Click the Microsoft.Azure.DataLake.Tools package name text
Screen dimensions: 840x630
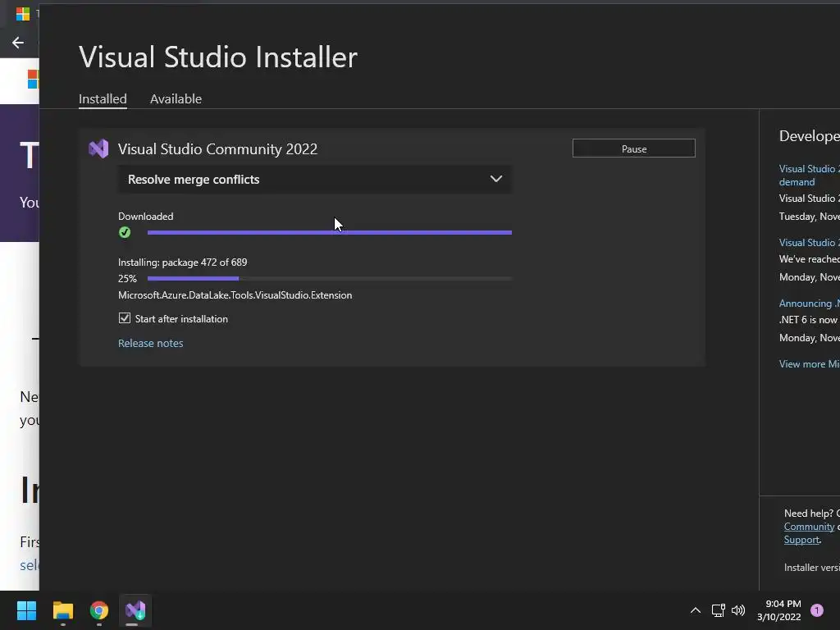tap(235, 295)
